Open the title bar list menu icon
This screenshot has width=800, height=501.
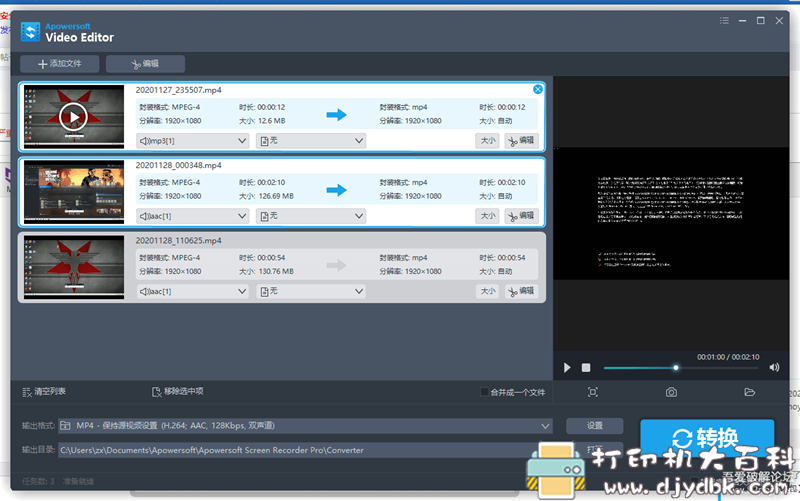click(724, 20)
